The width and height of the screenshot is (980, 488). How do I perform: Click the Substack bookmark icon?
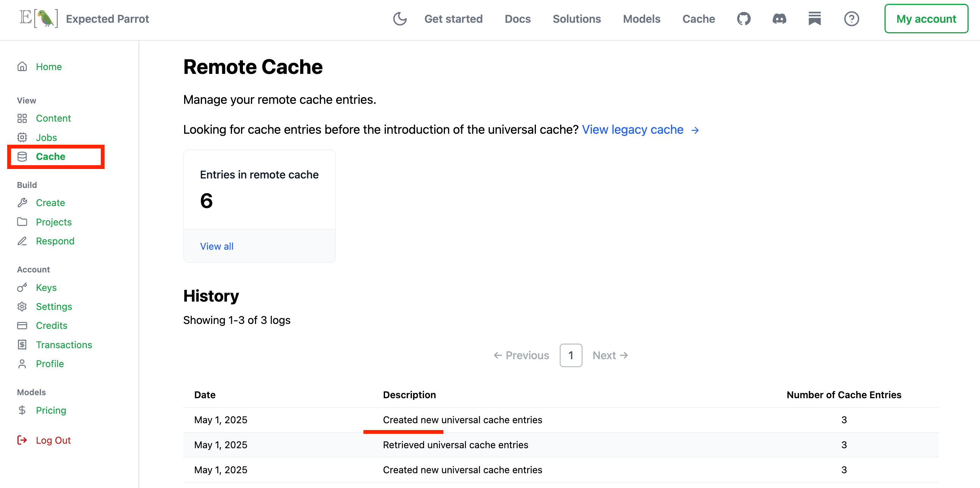814,19
